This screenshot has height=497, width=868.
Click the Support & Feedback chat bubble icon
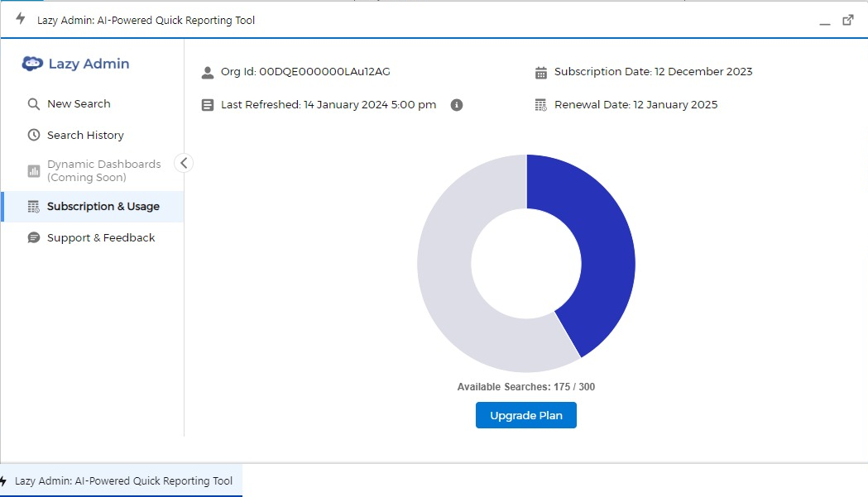[x=34, y=238]
